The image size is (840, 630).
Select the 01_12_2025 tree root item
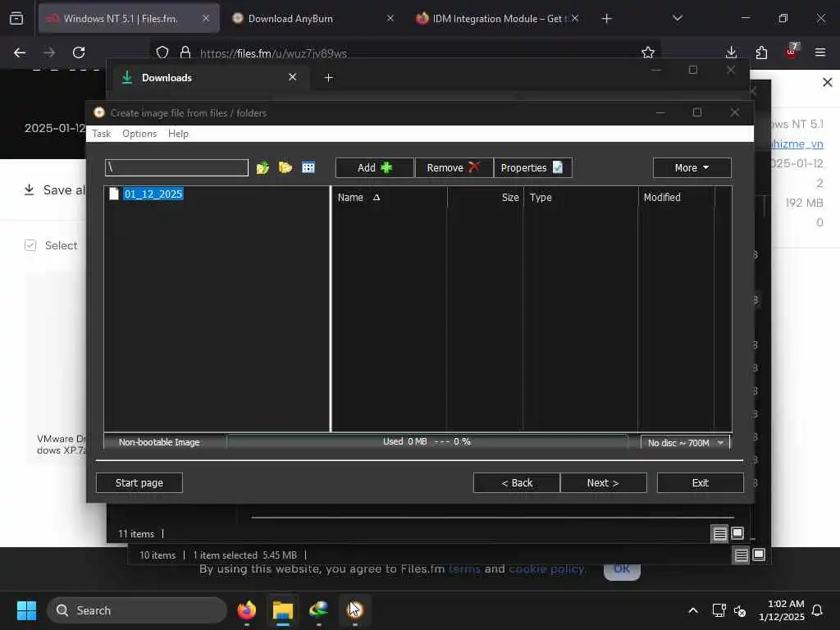click(x=153, y=194)
